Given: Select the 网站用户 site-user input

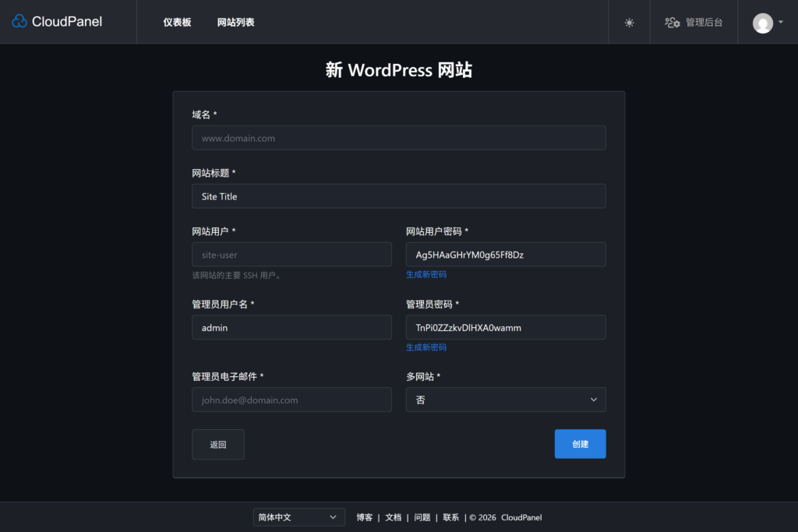Looking at the screenshot, I should pyautogui.click(x=291, y=254).
